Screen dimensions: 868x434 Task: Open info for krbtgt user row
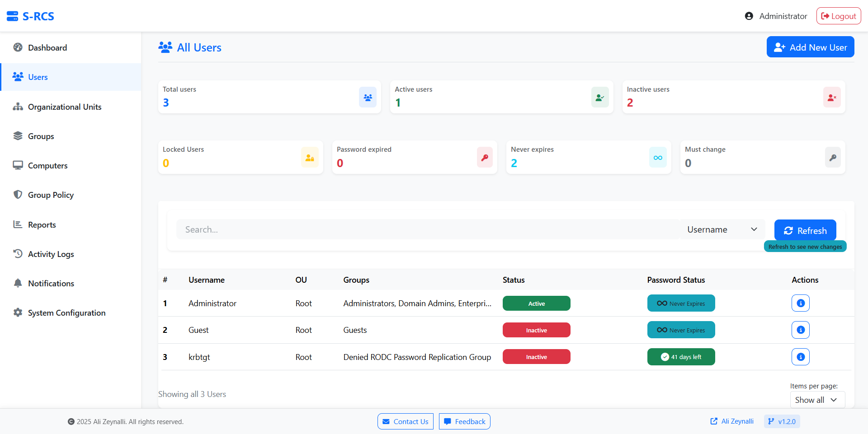801,357
